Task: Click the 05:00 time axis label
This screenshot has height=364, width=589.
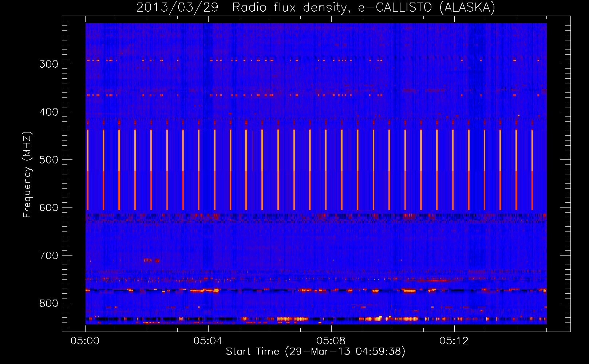Action: click(x=85, y=341)
